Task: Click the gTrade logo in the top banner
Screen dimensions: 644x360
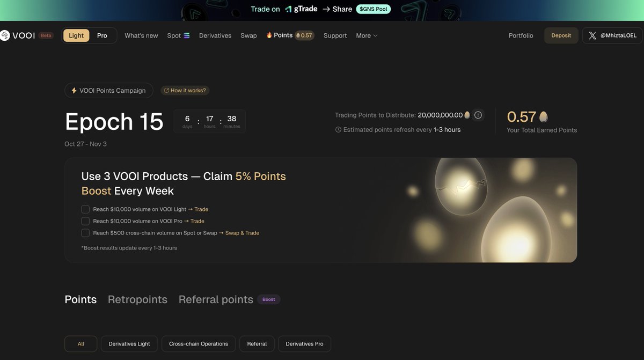Action: (301, 9)
